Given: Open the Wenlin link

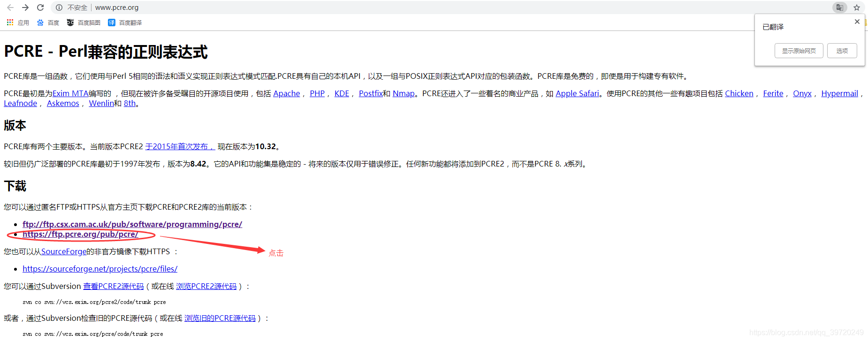Looking at the screenshot, I should [101, 103].
